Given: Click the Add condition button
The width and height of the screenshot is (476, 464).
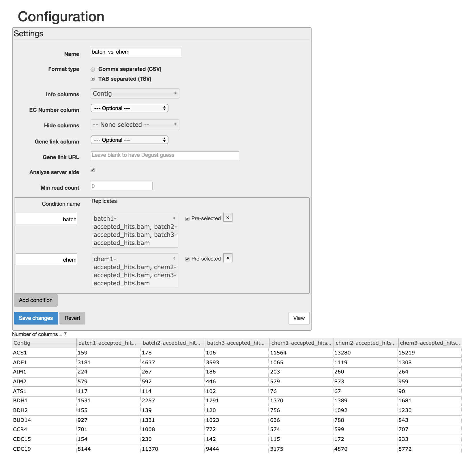Looking at the screenshot, I should (x=36, y=300).
